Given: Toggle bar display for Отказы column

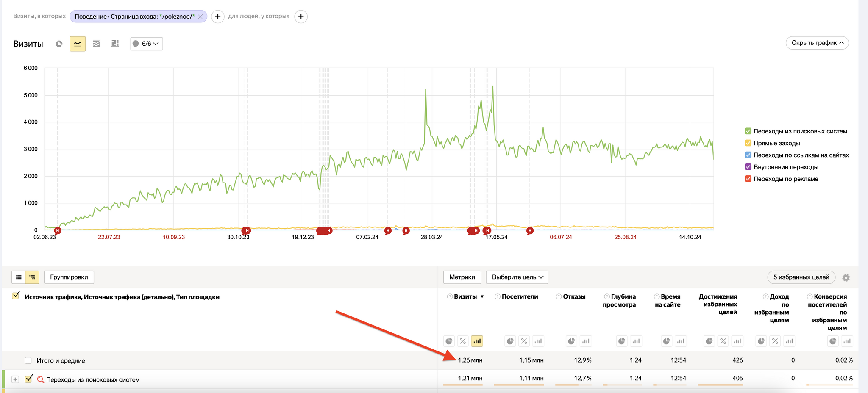Looking at the screenshot, I should pyautogui.click(x=586, y=341).
